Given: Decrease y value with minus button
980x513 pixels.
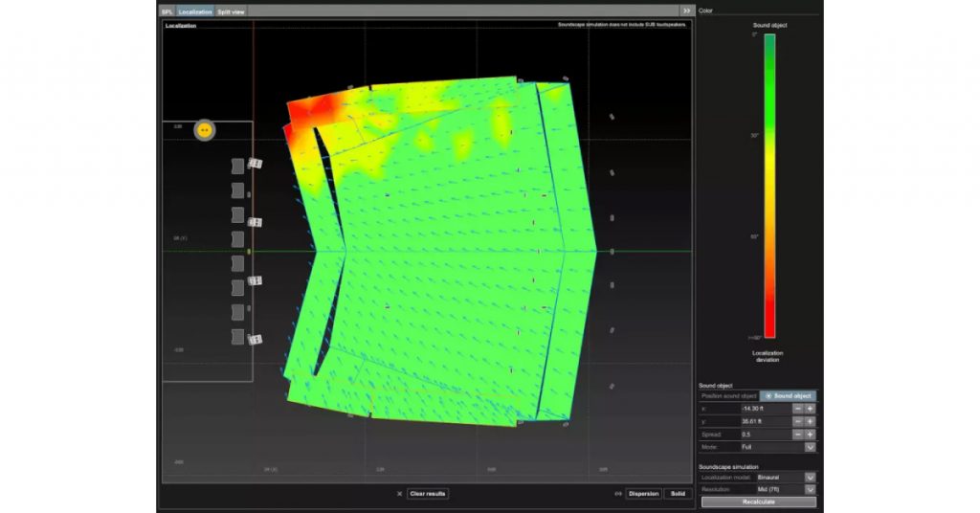Looking at the screenshot, I should pyautogui.click(x=798, y=422).
